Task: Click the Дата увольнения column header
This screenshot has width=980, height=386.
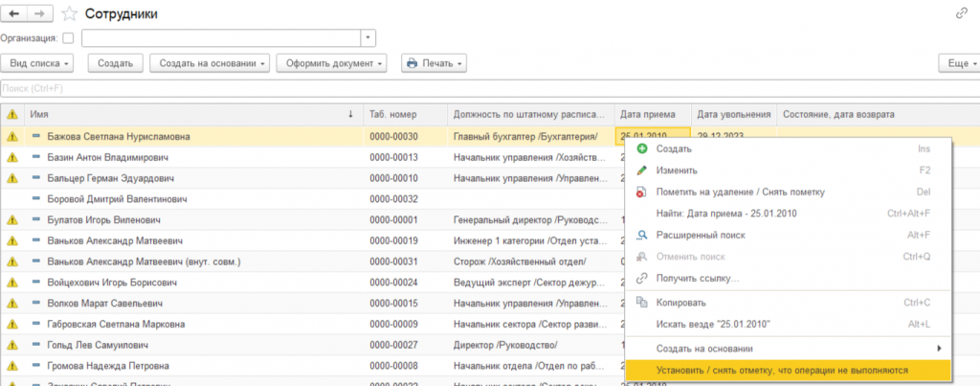Action: (x=733, y=115)
